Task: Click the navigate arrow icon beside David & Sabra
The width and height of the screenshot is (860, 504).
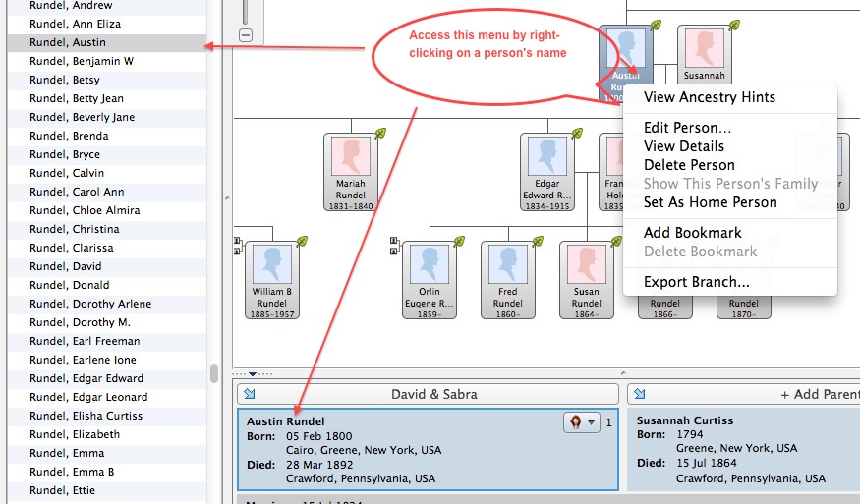Action: (x=249, y=394)
